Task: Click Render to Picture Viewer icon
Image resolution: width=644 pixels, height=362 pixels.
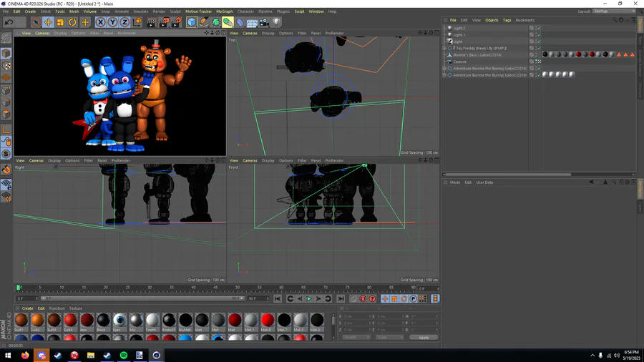Action: [163, 22]
